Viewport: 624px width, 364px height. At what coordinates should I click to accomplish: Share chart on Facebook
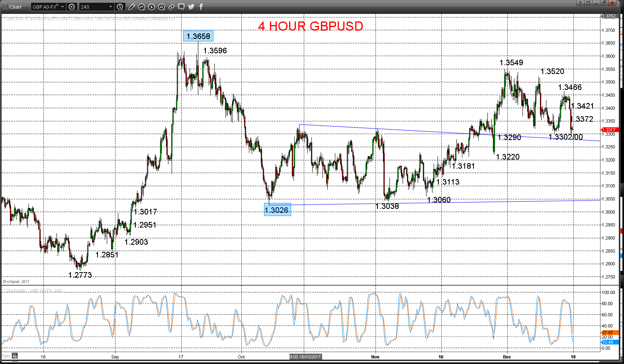201,7
